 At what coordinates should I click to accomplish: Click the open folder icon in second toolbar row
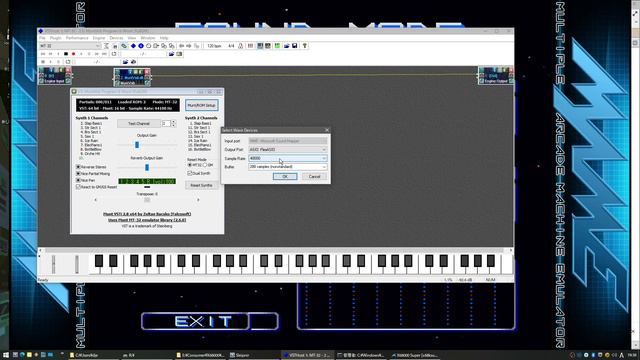(x=171, y=54)
